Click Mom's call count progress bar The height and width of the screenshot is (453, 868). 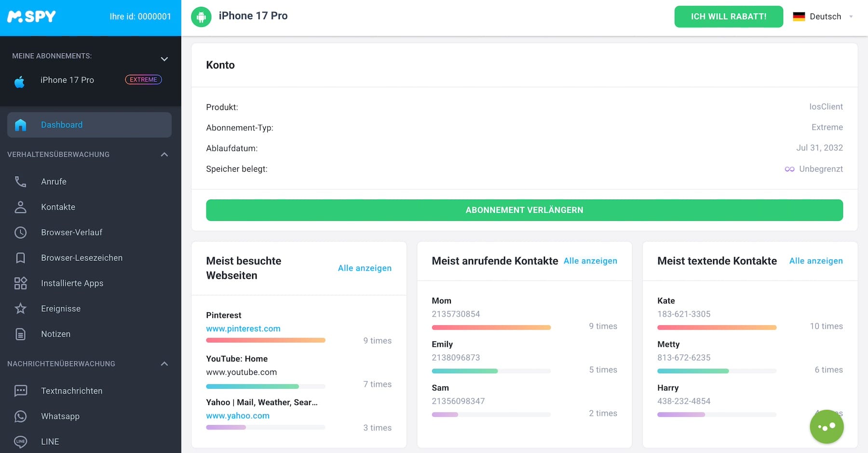491,328
